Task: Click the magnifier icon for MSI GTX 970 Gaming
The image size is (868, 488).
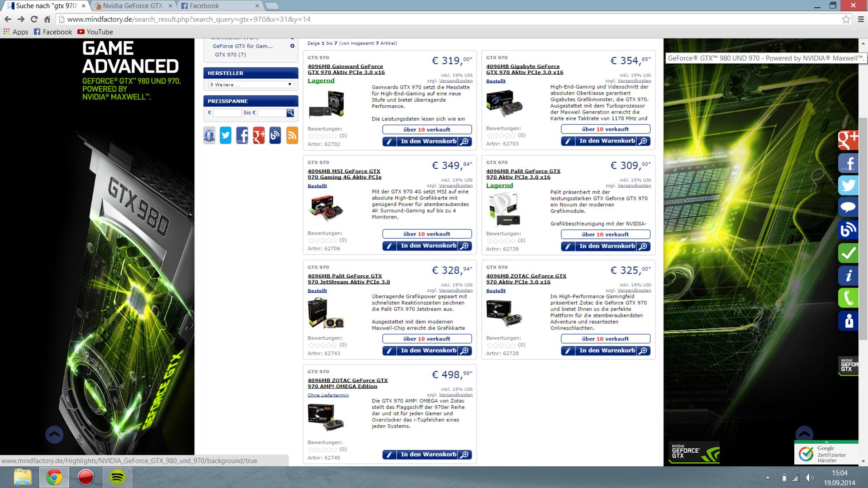Action: click(x=465, y=246)
